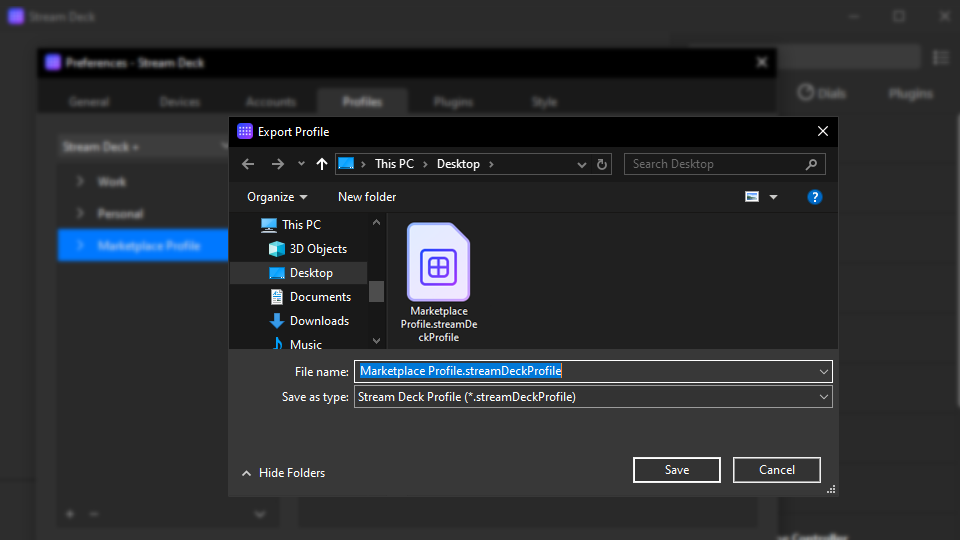Viewport: 960px width, 540px height.
Task: Select Documents in the folder tree
Action: (x=320, y=297)
